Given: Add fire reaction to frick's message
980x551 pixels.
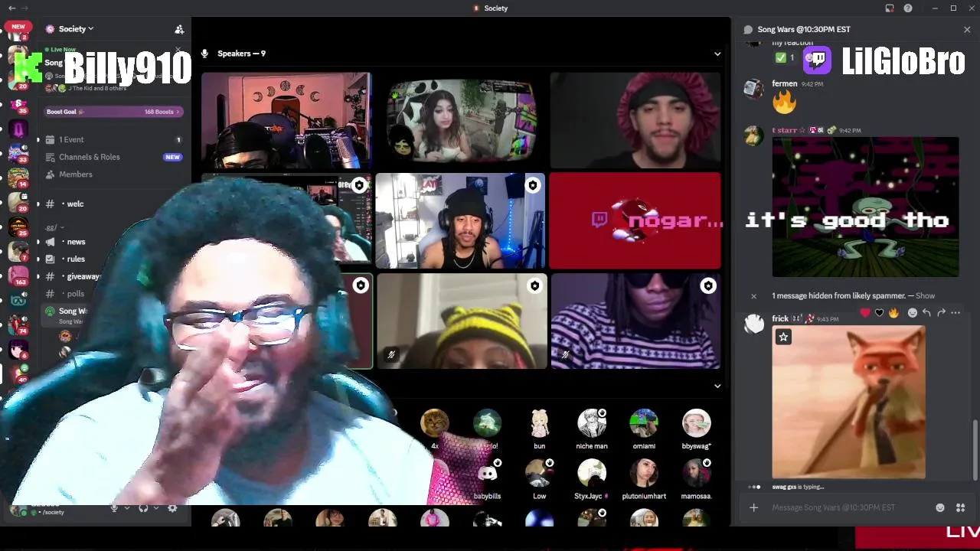Looking at the screenshot, I should pos(893,313).
